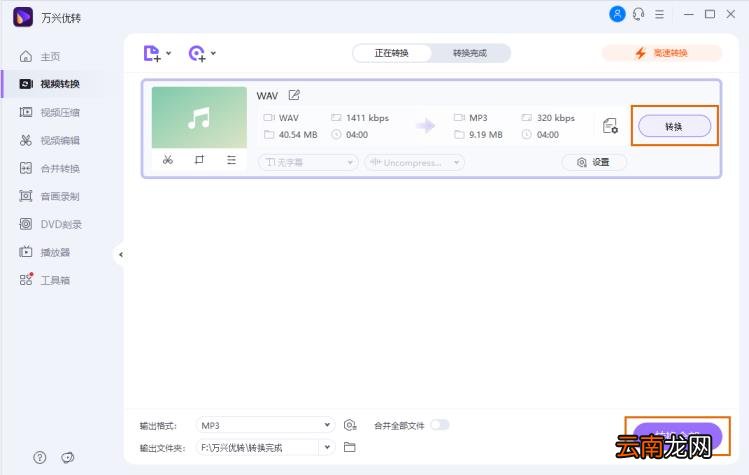Click the 9.19 MB output size
Image resolution: width=749 pixels, height=475 pixels.
click(x=486, y=135)
